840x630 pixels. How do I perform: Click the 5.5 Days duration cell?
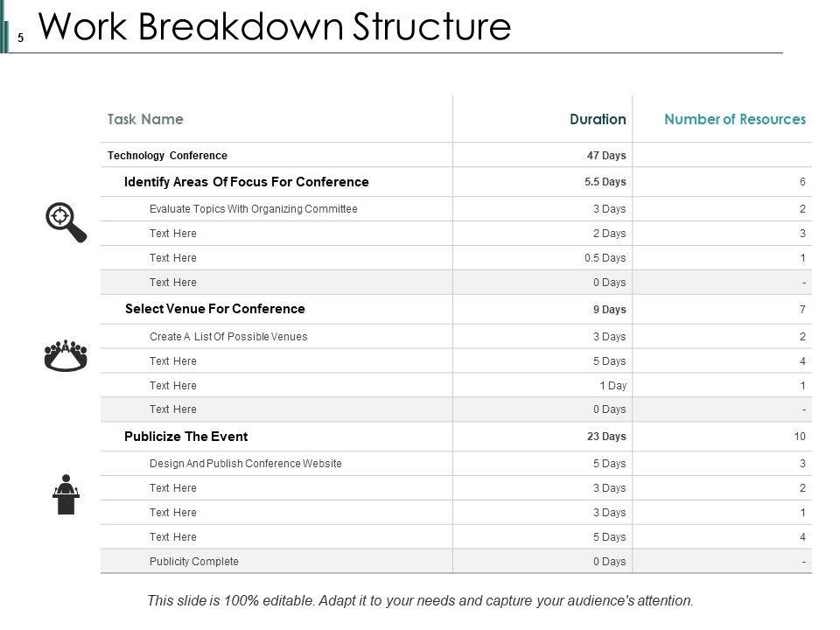point(605,182)
